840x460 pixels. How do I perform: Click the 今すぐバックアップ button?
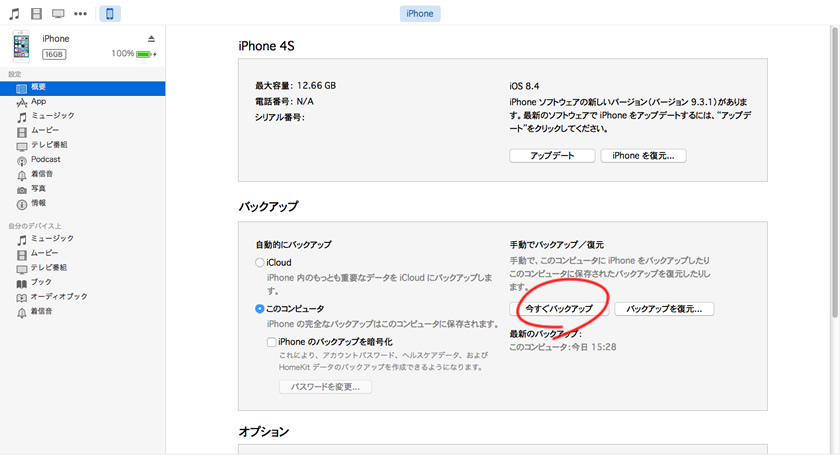(559, 309)
